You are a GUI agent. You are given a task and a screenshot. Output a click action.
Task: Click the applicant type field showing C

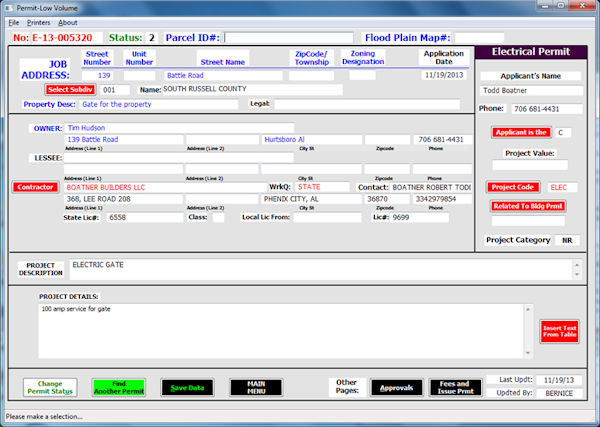coord(563,132)
